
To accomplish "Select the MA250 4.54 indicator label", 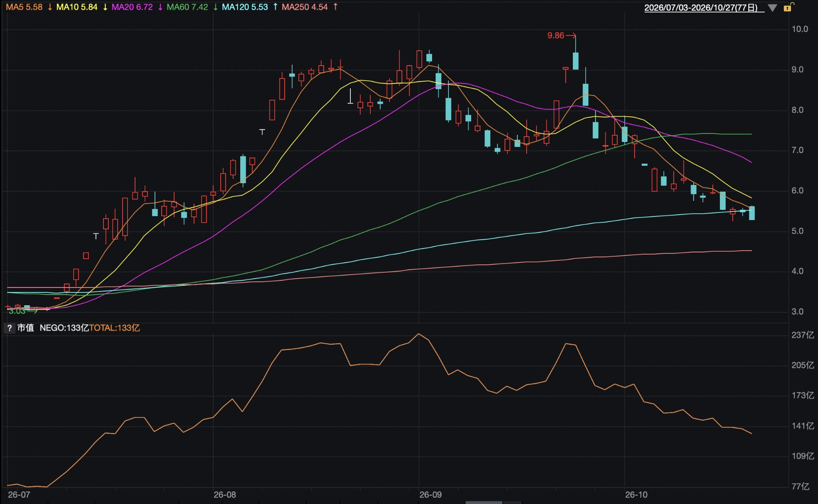I will click(305, 7).
